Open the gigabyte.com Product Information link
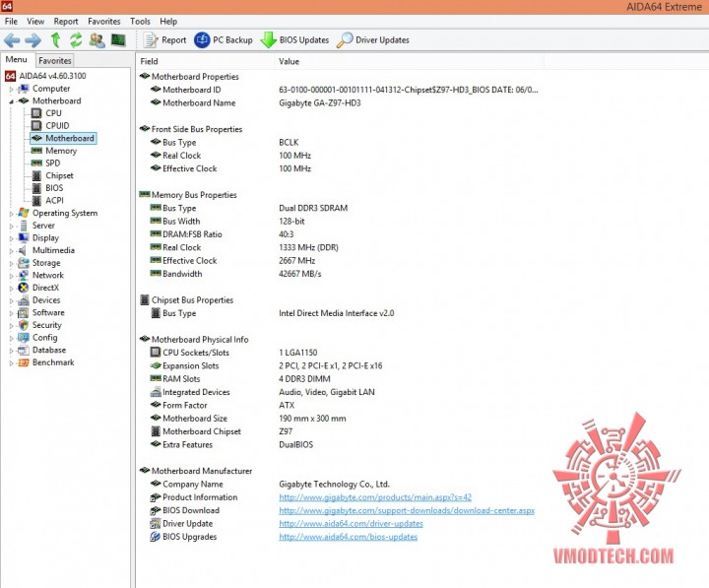 coord(375,497)
